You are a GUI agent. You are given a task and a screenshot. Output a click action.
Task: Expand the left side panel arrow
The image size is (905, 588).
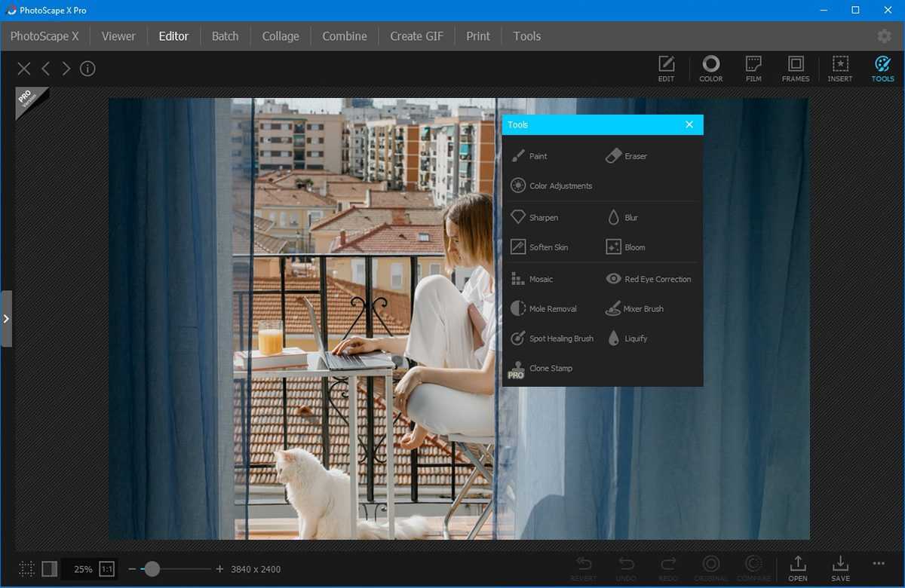[x=6, y=318]
